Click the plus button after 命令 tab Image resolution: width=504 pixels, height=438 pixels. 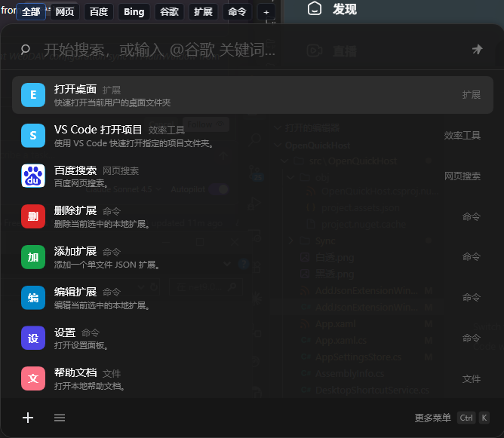click(x=266, y=12)
